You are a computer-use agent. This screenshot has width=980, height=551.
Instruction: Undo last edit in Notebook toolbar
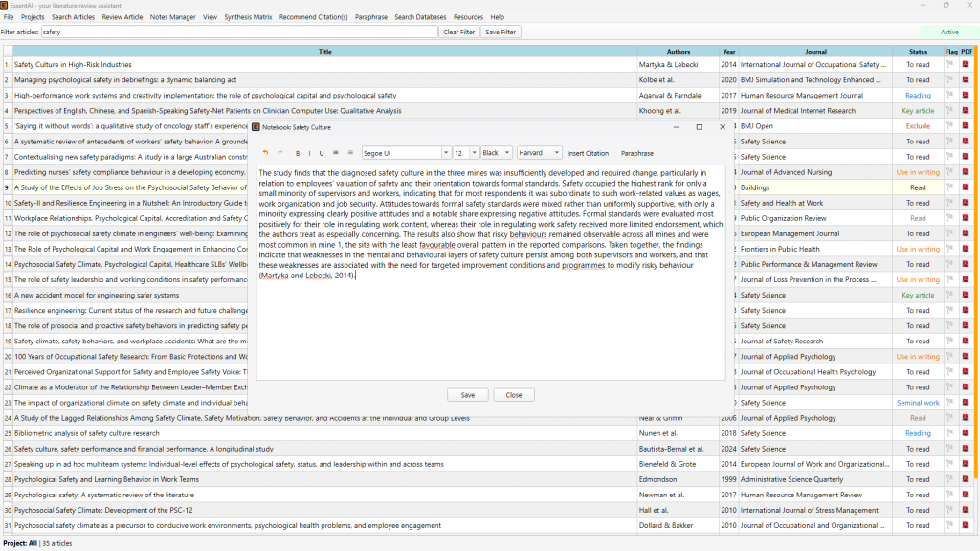tap(266, 153)
